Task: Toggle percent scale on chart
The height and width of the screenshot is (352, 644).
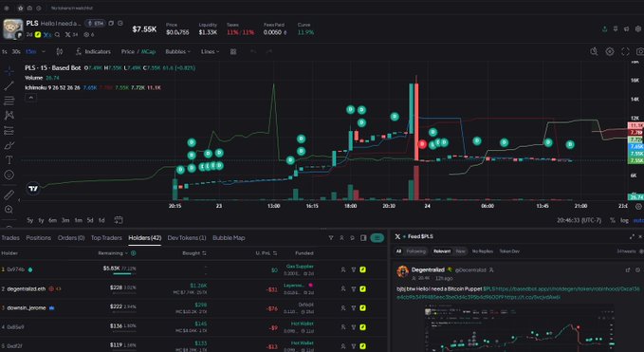Action: coord(613,220)
